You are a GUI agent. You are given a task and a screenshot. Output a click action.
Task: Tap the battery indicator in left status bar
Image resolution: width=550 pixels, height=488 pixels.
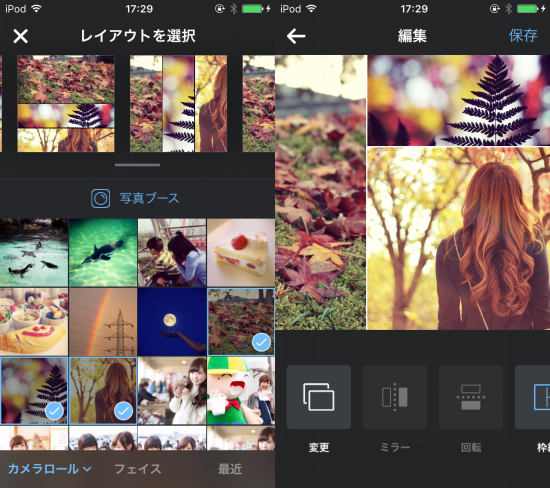[253, 9]
